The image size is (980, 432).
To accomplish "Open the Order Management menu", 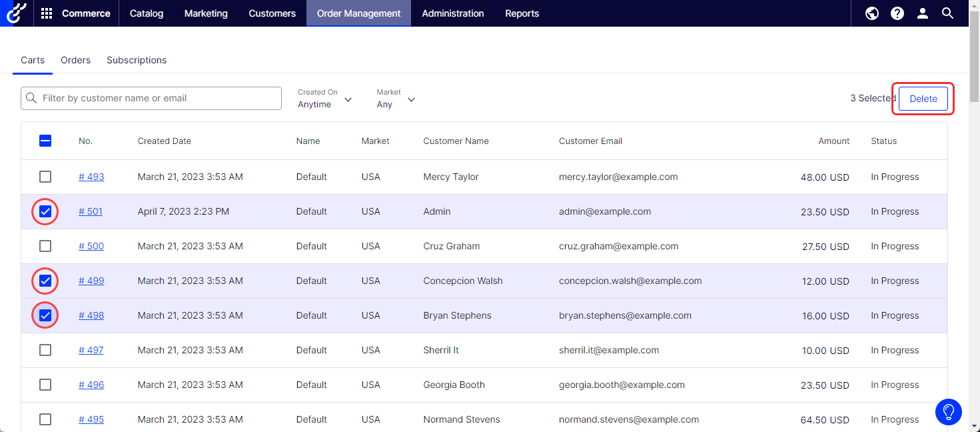I will tap(359, 13).
